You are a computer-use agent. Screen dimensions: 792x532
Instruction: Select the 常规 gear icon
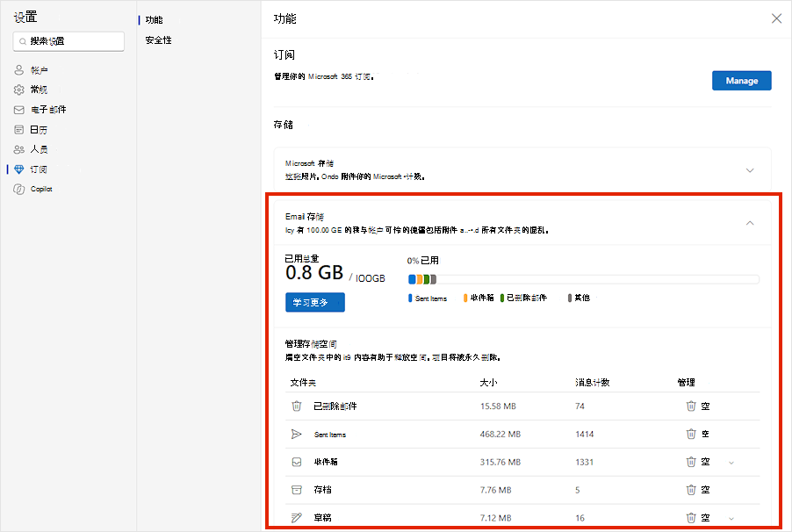18,90
